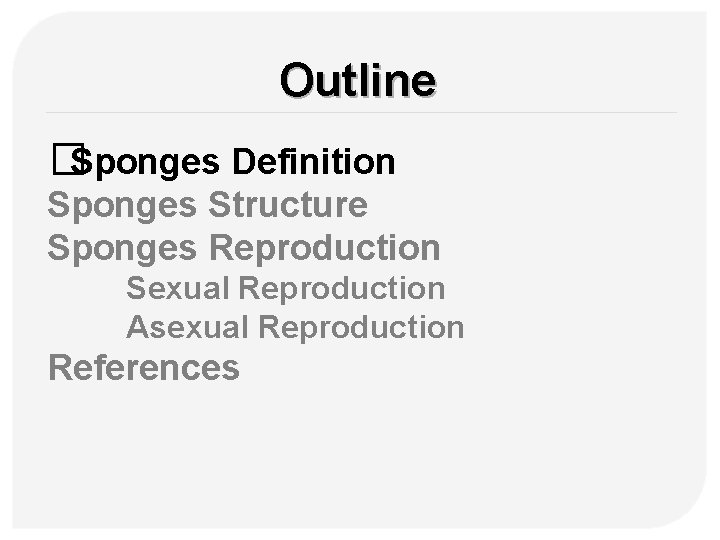The height and width of the screenshot is (540, 720).
Task: Click the Outline slide title
Action: (358, 80)
